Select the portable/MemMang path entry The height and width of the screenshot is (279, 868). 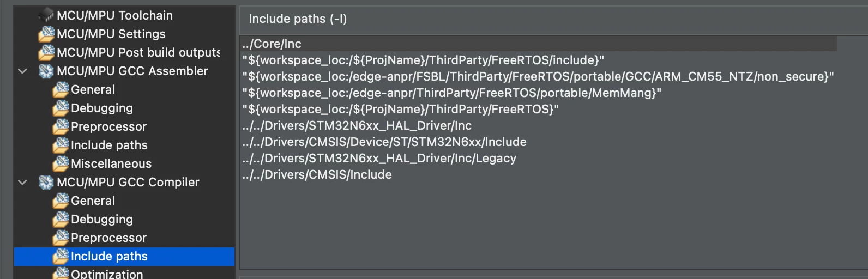point(451,93)
